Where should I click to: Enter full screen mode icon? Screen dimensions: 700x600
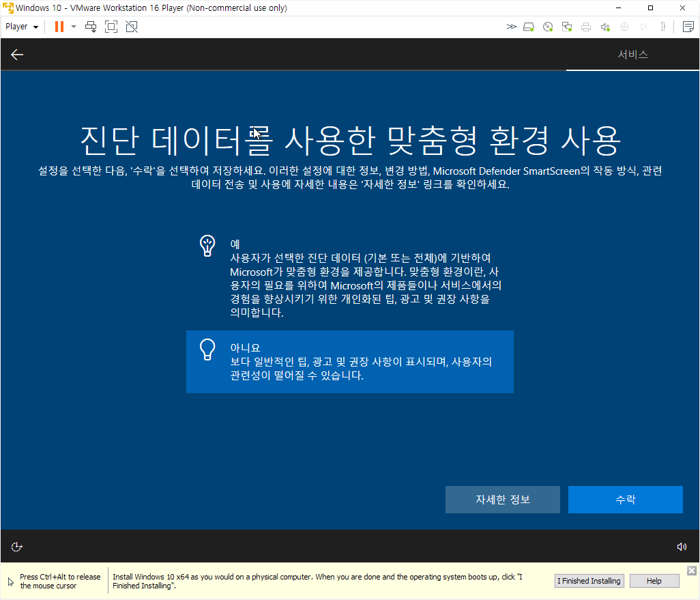point(111,27)
